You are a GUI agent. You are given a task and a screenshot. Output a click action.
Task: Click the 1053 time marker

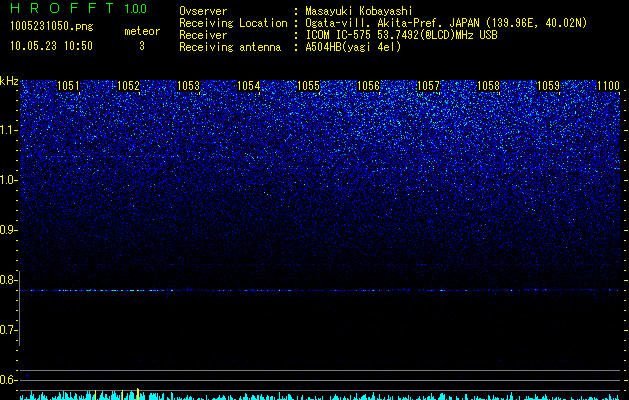188,86
